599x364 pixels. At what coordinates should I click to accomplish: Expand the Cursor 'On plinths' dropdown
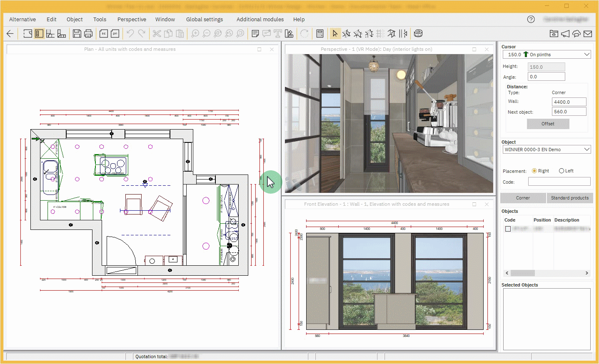tap(587, 55)
